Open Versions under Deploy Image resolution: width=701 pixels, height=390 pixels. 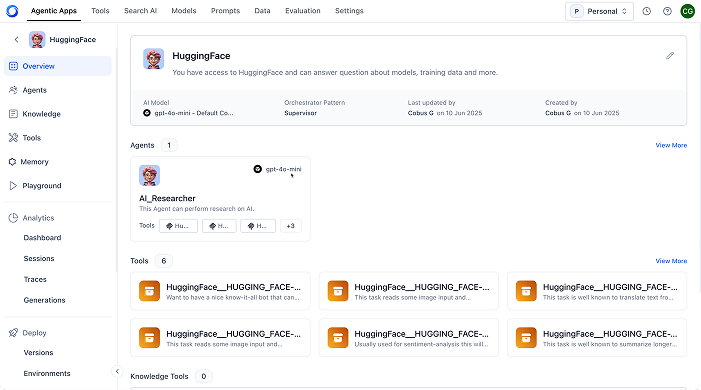(x=38, y=352)
